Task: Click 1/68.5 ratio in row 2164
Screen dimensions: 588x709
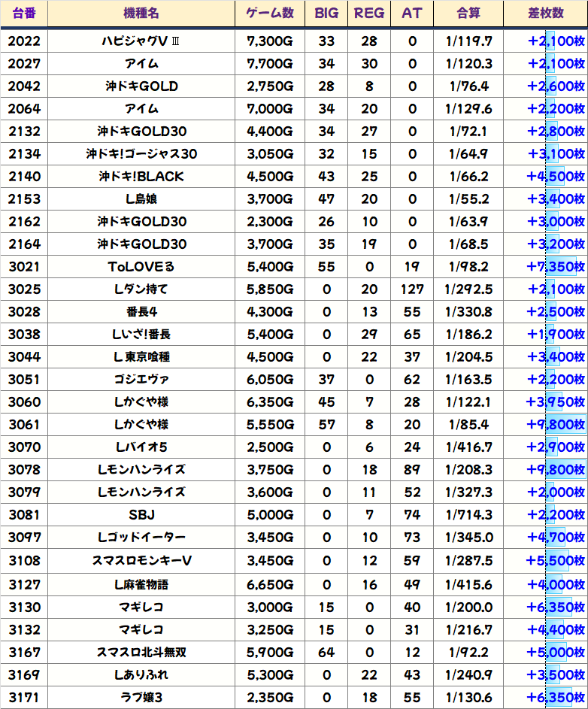Action: [x=468, y=244]
